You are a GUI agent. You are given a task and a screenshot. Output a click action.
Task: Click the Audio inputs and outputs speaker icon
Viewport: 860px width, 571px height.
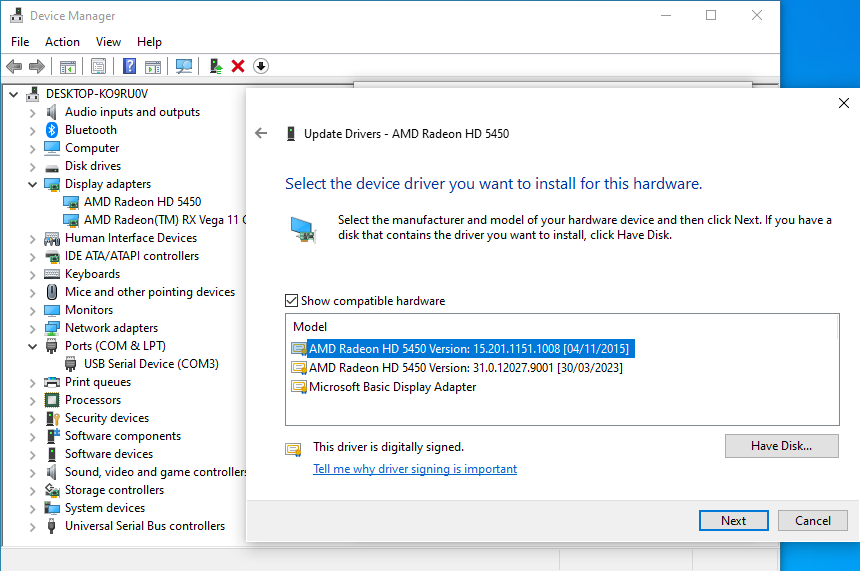[x=52, y=112]
